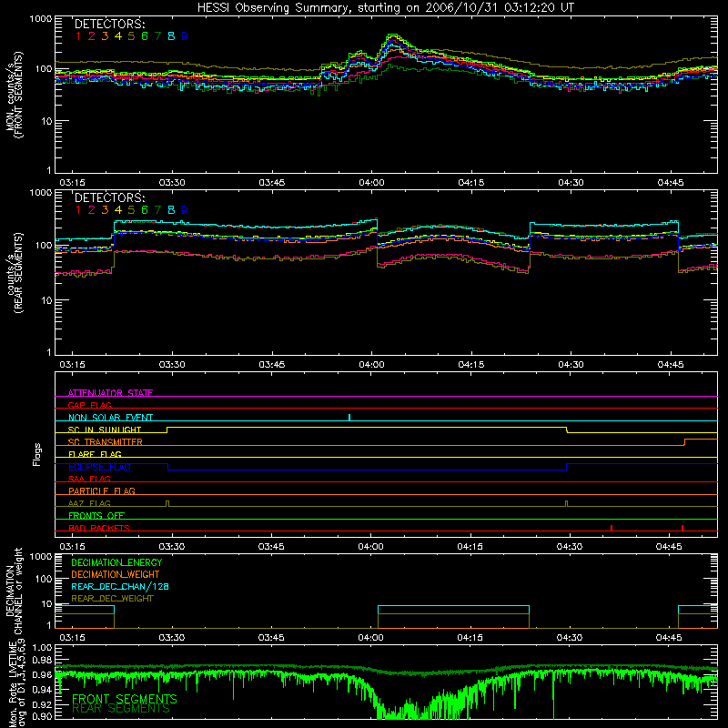Image resolution: width=728 pixels, height=728 pixels.
Task: Click the Flags axis title
Action: (37, 454)
